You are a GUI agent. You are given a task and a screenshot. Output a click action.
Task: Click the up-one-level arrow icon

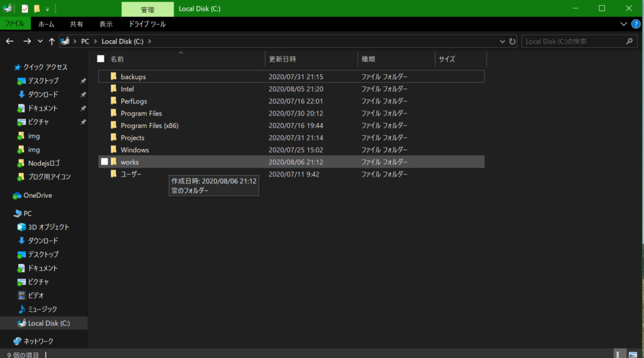pos(52,41)
